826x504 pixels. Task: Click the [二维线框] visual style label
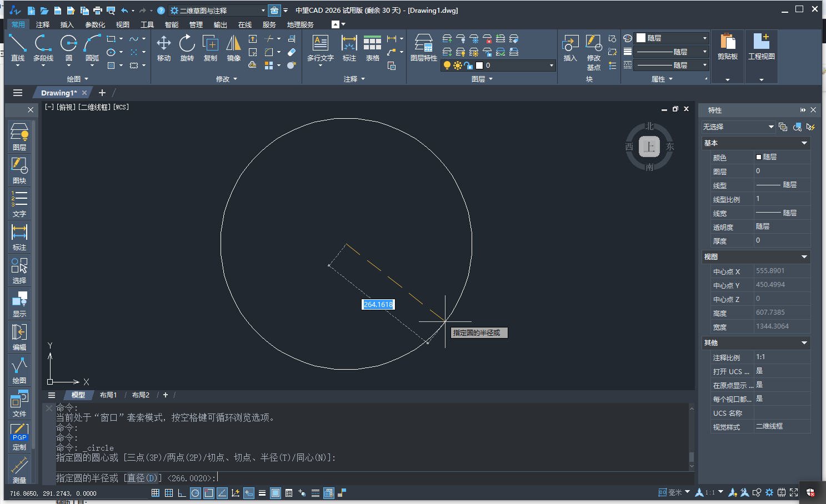click(94, 107)
